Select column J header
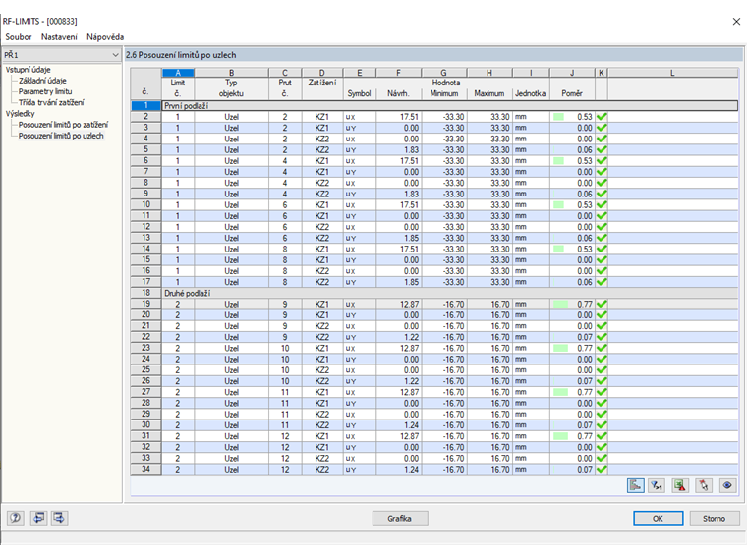 [572, 73]
